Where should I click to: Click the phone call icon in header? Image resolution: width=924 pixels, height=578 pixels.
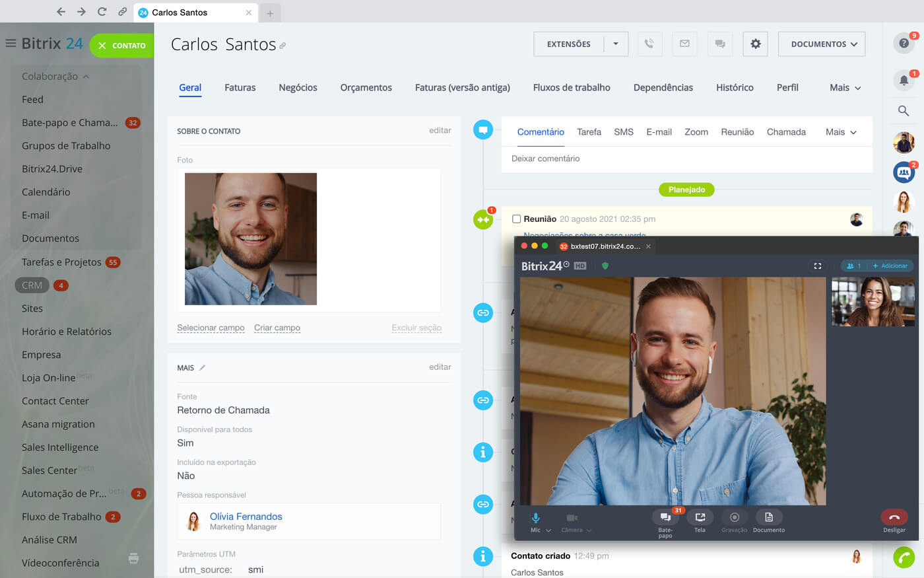[649, 44]
